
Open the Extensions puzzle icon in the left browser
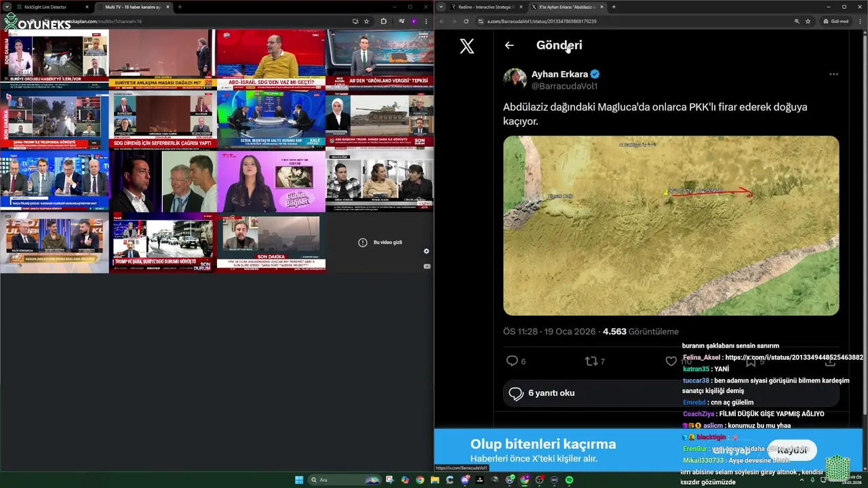coord(383,21)
